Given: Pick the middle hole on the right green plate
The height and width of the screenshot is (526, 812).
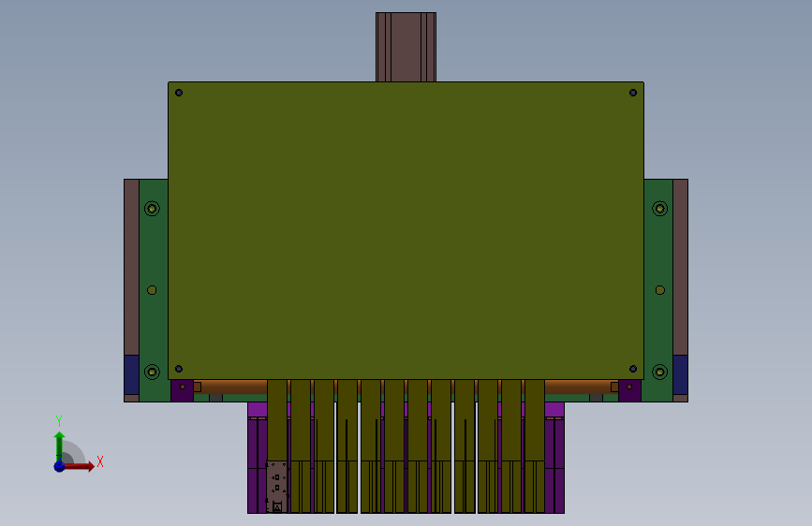Looking at the screenshot, I should (x=659, y=290).
